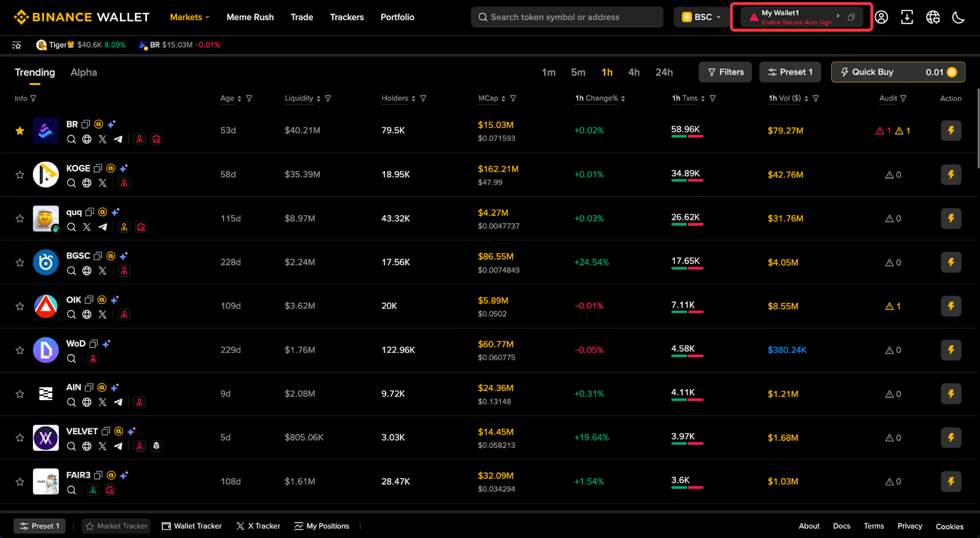
Task: Click the ticker customize icon at top left
Action: click(x=17, y=45)
